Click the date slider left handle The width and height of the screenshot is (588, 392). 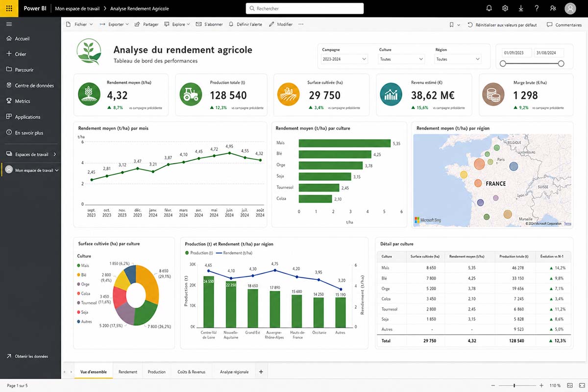point(503,64)
